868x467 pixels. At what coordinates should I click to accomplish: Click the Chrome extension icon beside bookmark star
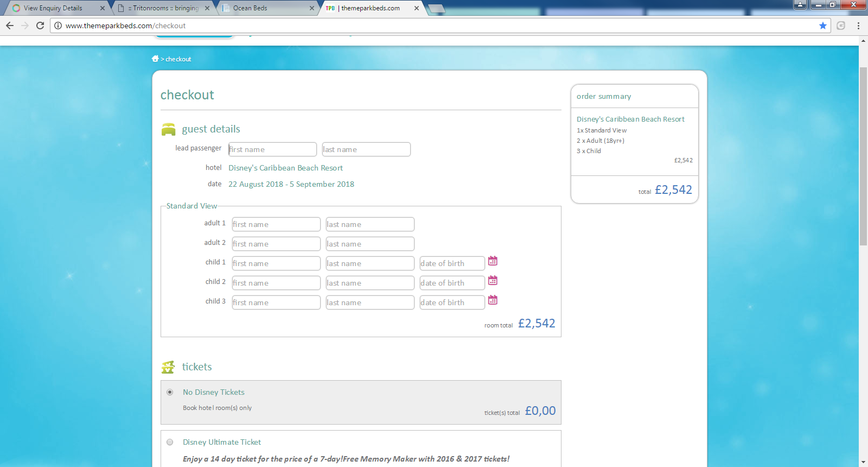841,26
